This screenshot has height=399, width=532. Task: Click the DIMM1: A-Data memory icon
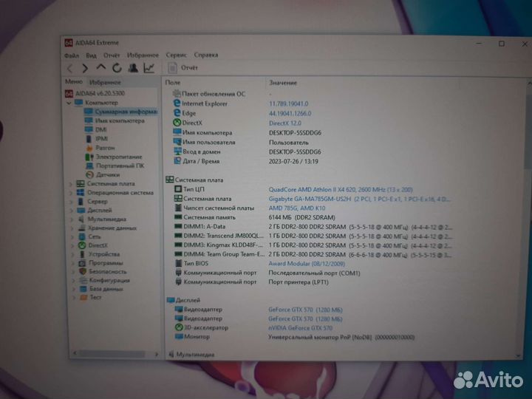(x=178, y=226)
